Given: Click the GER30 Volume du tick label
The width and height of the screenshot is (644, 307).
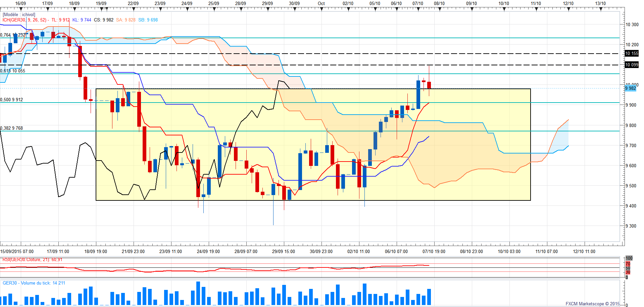Looking at the screenshot, I should pyautogui.click(x=34, y=283).
